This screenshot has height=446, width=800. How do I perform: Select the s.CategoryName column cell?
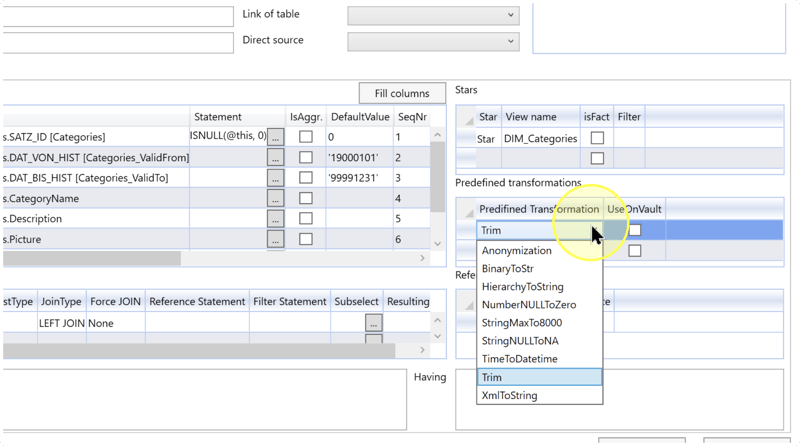click(96, 199)
